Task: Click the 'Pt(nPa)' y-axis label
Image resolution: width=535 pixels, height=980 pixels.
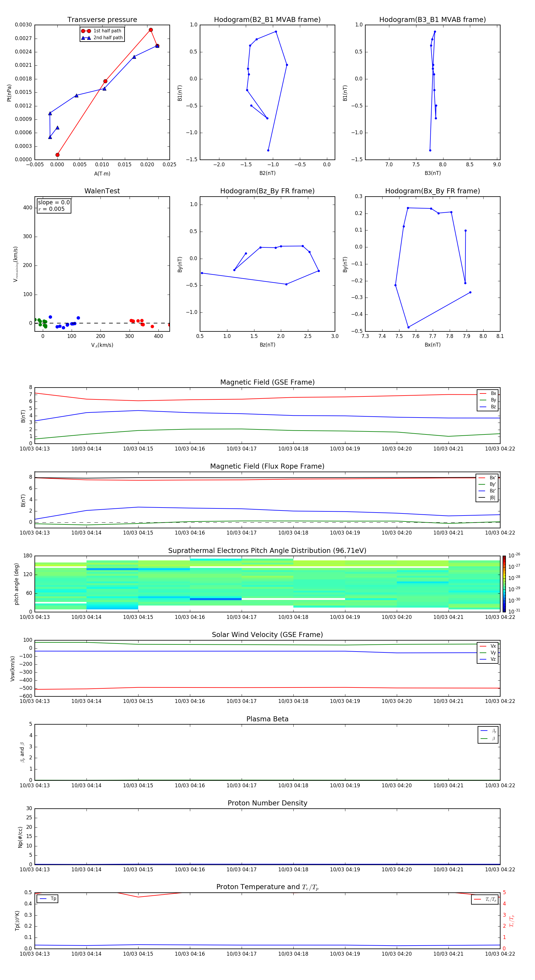Action: coord(9,92)
